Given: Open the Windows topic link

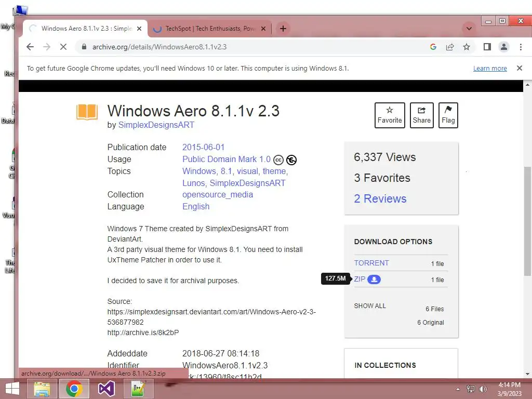Looking at the screenshot, I should [200, 171].
